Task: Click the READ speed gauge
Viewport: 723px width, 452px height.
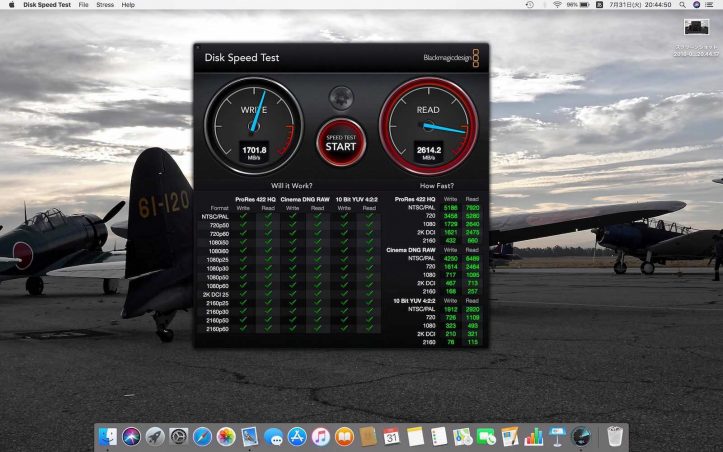Action: [428, 125]
